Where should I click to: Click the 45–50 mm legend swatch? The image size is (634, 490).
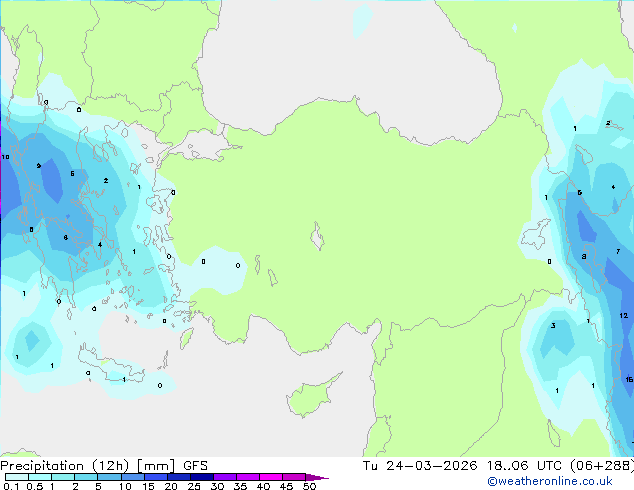294,477
